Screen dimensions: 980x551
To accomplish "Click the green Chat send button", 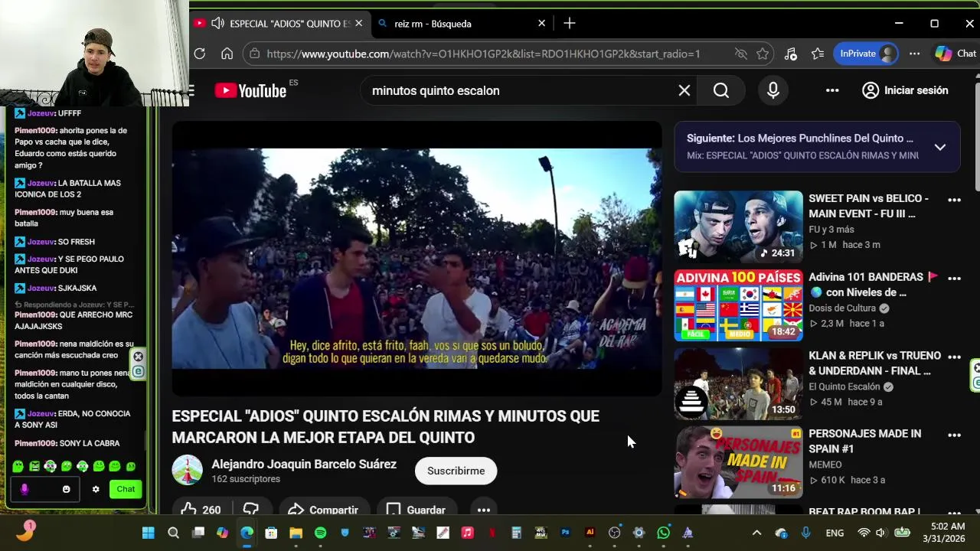I will (x=126, y=489).
